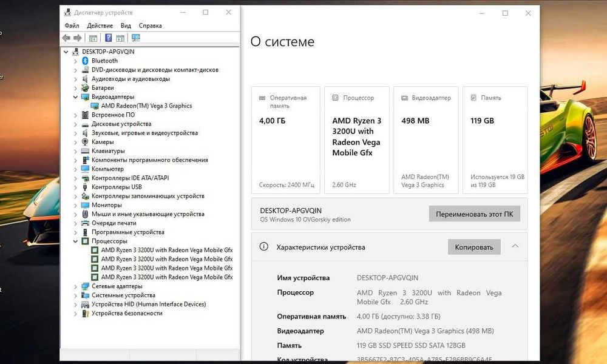Click the show/hide console tree toolbar icon
This screenshot has width=607, height=364.
tap(93, 38)
